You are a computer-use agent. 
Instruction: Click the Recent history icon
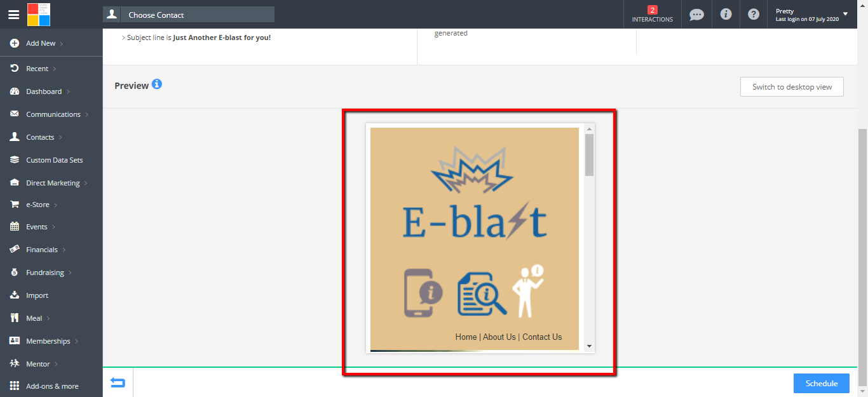click(15, 68)
